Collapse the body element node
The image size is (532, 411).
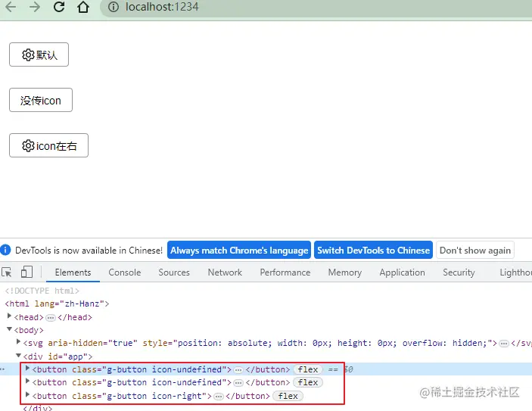click(10, 329)
